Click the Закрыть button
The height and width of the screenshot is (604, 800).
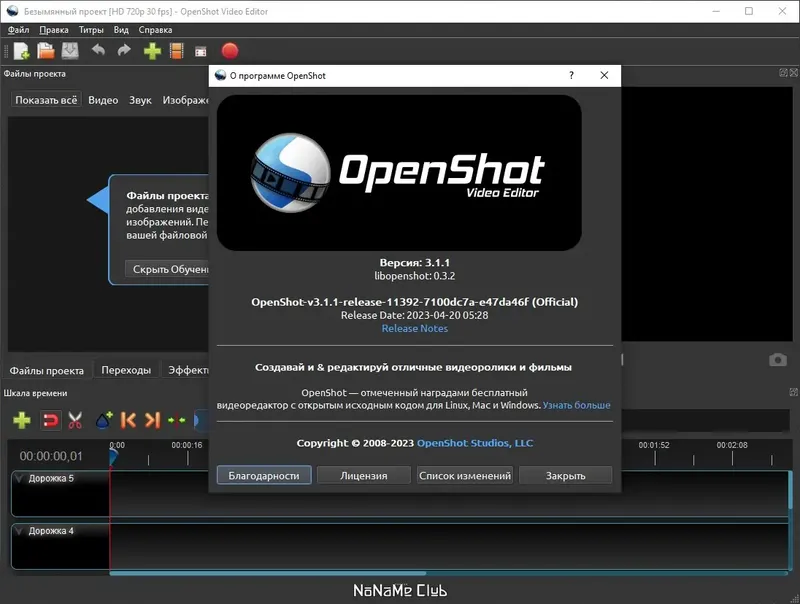click(x=565, y=475)
